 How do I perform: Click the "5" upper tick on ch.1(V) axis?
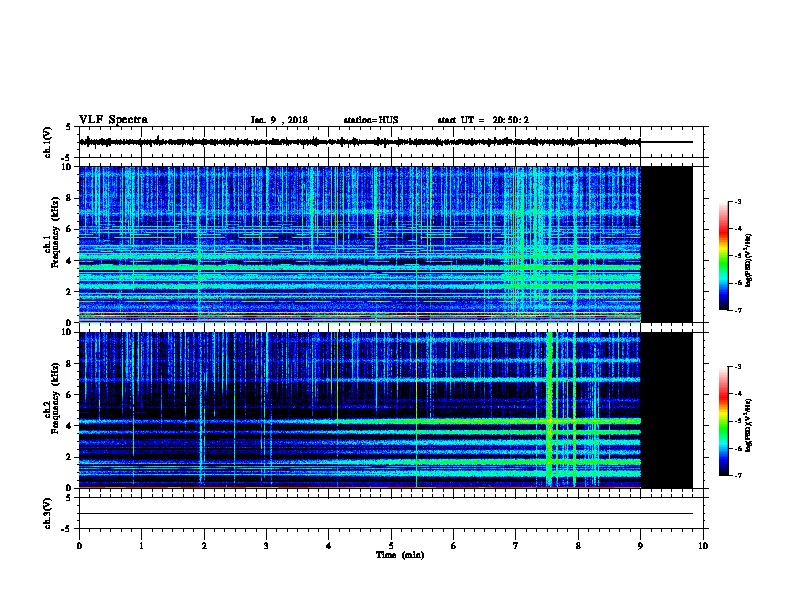pyautogui.click(x=69, y=127)
